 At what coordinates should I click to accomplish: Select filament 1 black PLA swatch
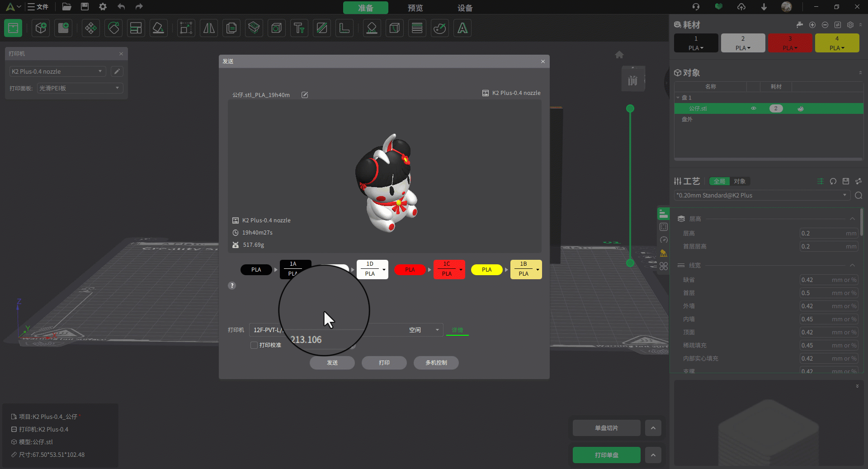[696, 43]
